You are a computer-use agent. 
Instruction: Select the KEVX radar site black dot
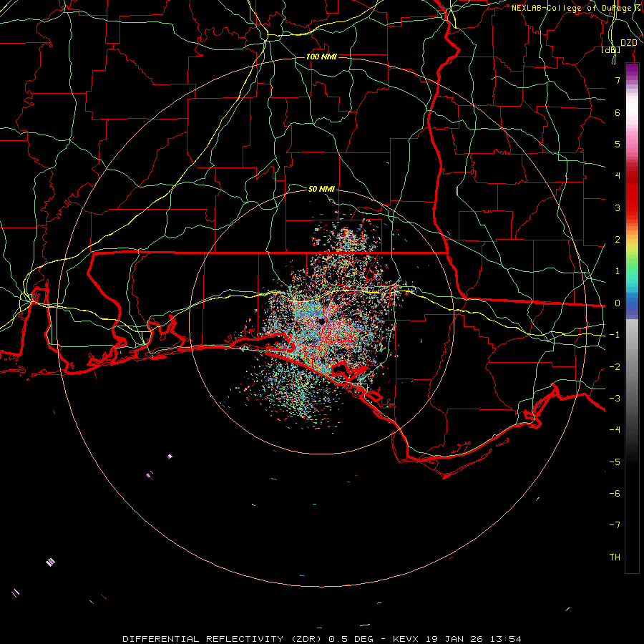321,321
